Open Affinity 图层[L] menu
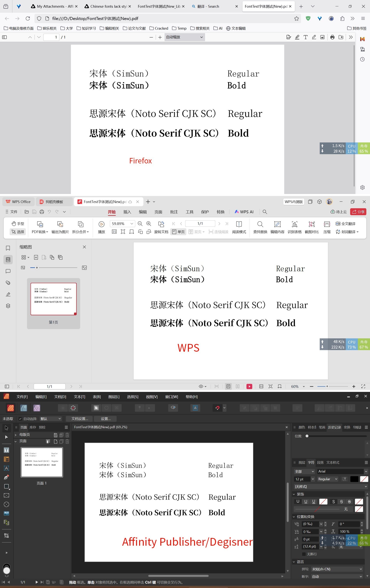370x588 pixels. [x=114, y=397]
